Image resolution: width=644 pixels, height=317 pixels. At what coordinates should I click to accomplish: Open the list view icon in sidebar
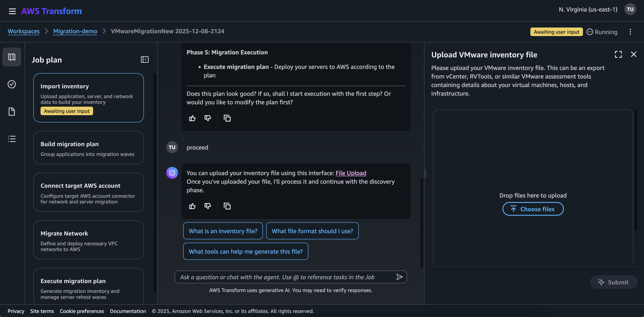point(12,139)
